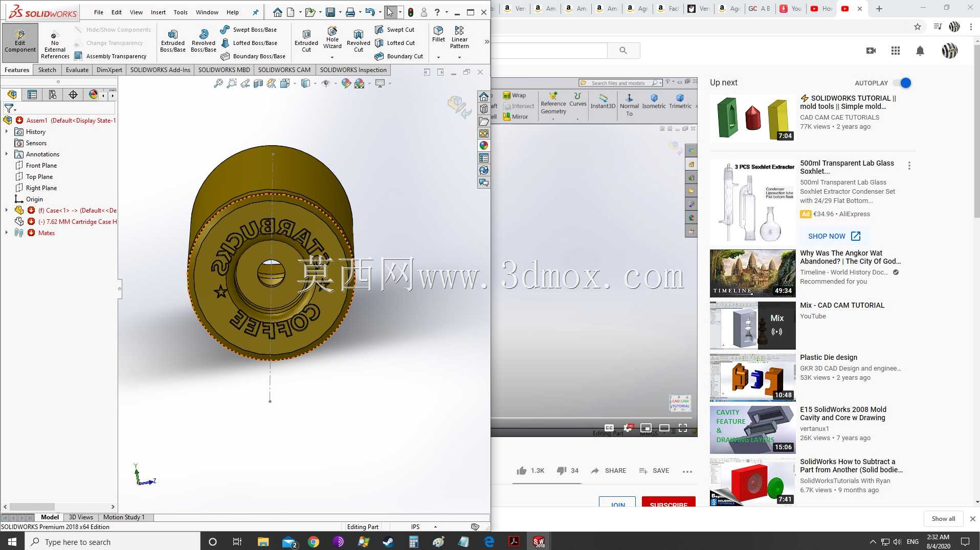
Task: Toggle theater mode in video player
Action: (x=664, y=428)
